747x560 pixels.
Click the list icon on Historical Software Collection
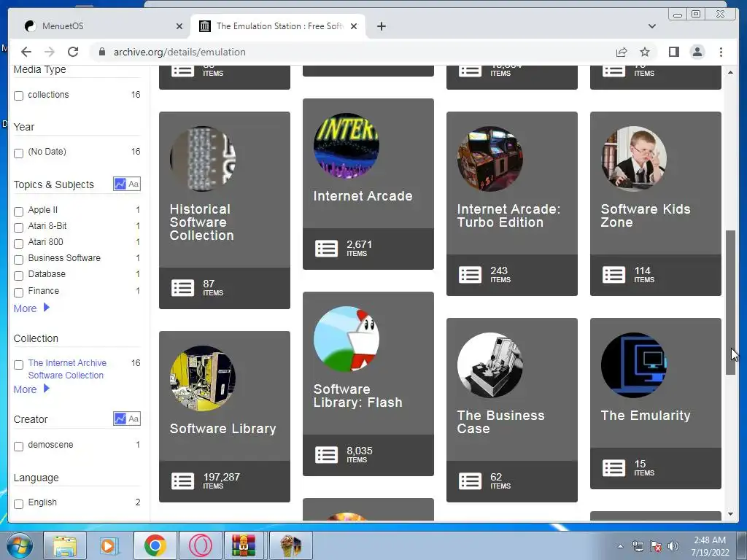(x=182, y=287)
